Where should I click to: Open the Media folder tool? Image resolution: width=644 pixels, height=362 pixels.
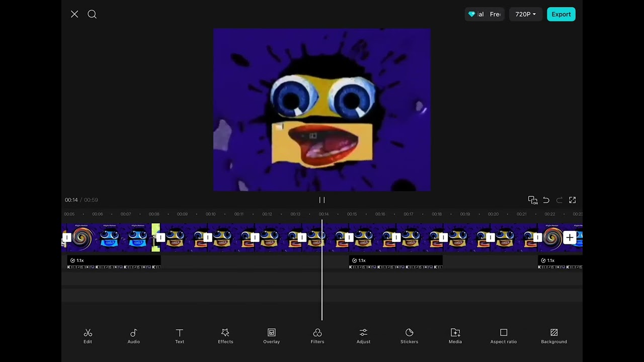coord(455,336)
